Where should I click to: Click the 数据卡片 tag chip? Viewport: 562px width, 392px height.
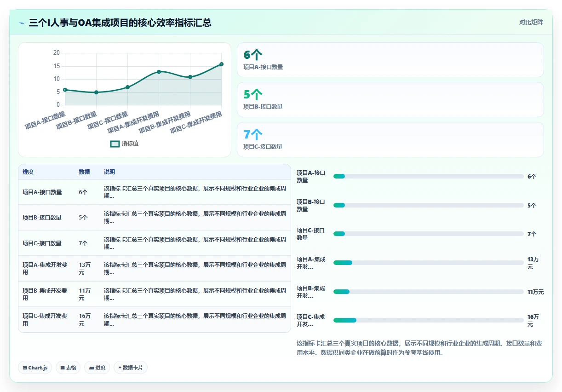click(131, 368)
